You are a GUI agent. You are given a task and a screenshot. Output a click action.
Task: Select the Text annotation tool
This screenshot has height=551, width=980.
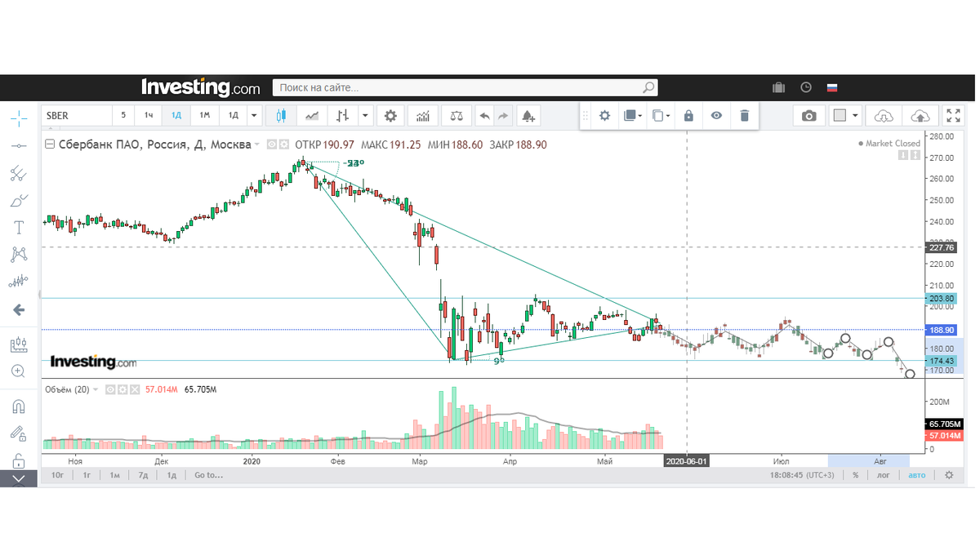[18, 227]
